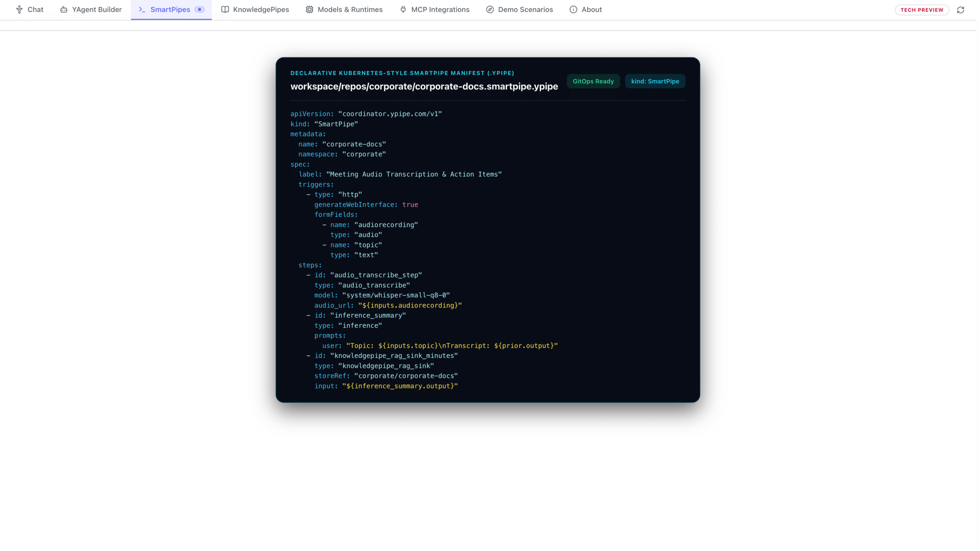
Task: Click the MCP Integrations plug icon
Action: coord(403,10)
